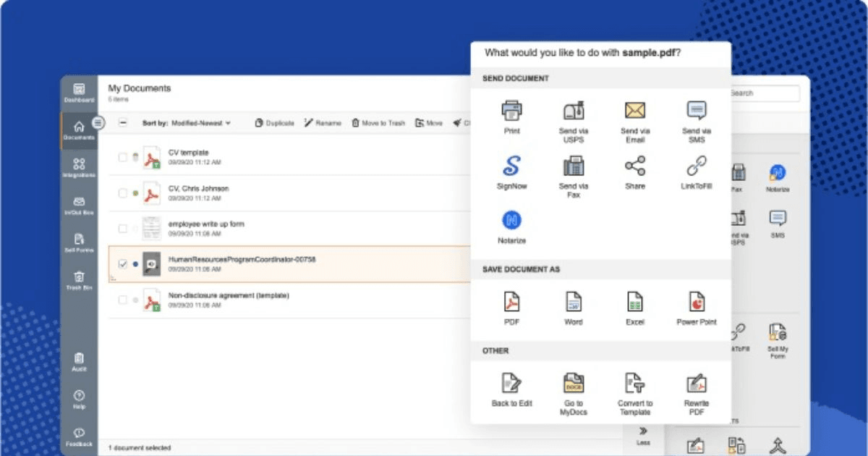This screenshot has height=456, width=868.
Task: Uncheck the HumanResourcesProgramCoordinator-00758 checkbox
Action: point(123,264)
